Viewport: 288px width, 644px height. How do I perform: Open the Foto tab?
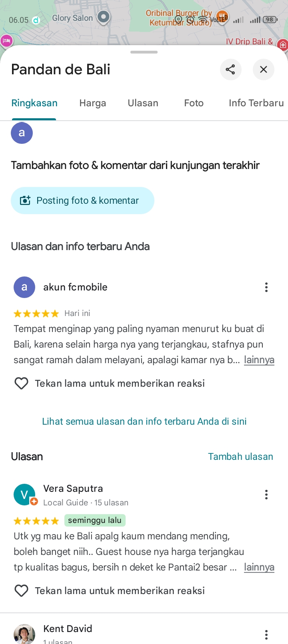click(x=194, y=103)
